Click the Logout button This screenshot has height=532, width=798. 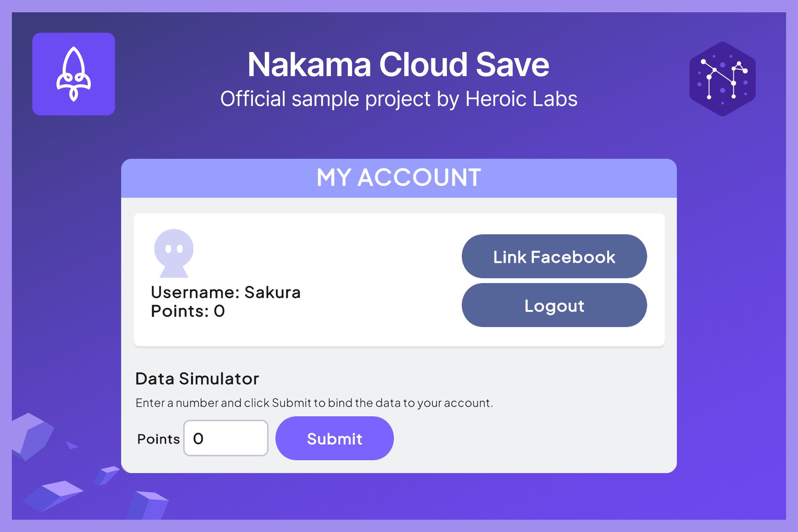click(x=555, y=305)
